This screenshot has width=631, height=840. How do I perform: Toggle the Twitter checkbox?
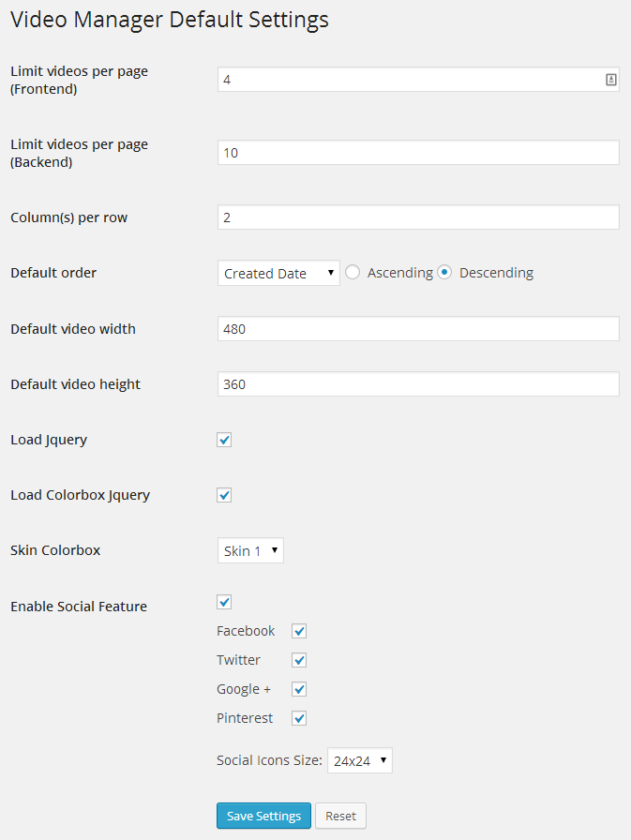(299, 660)
